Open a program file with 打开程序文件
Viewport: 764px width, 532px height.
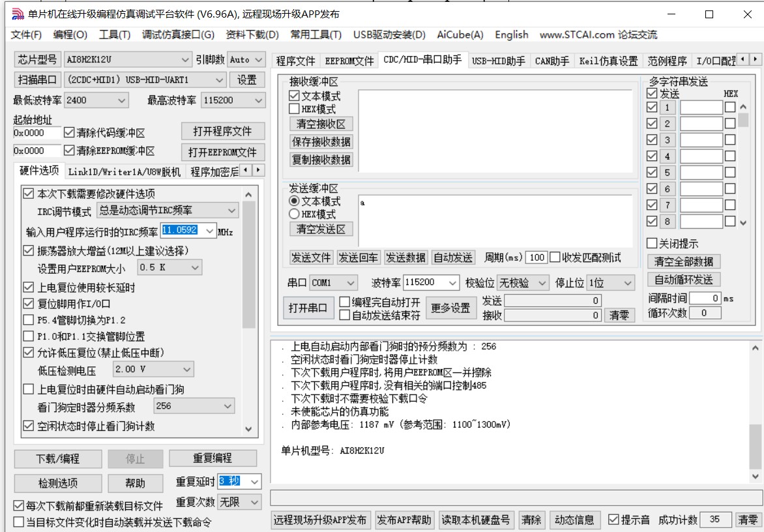click(223, 131)
